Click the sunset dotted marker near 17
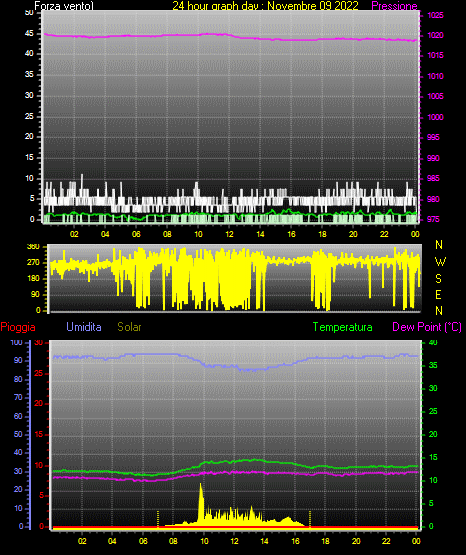Image resolution: width=466 pixels, height=555 pixels. pos(310,518)
